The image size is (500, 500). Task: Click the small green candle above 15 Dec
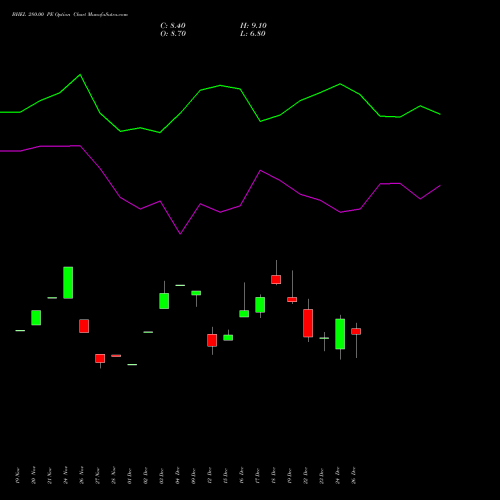[x=228, y=338]
